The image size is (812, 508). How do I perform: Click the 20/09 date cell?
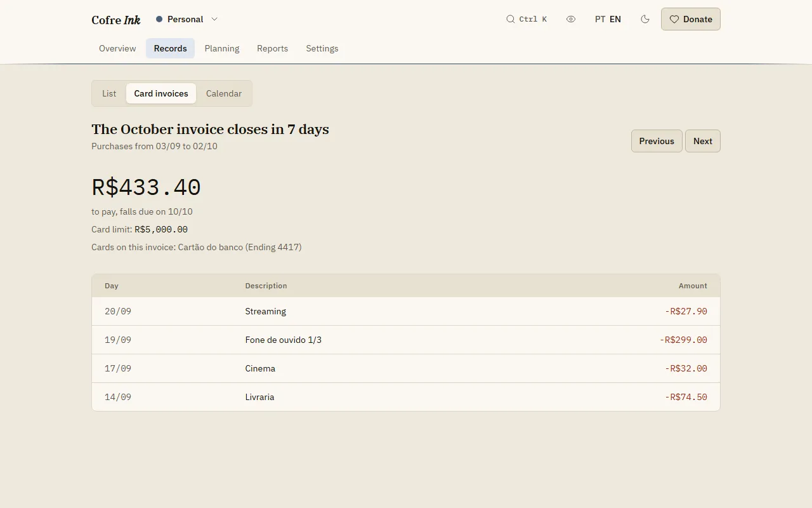118,311
